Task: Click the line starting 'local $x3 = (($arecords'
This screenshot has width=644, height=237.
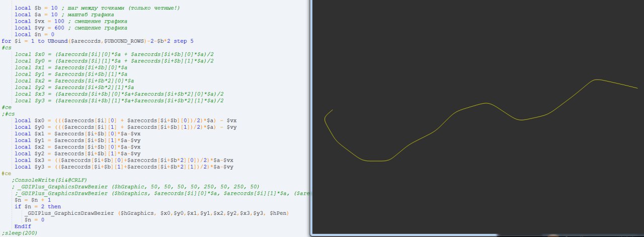Action: (124, 160)
